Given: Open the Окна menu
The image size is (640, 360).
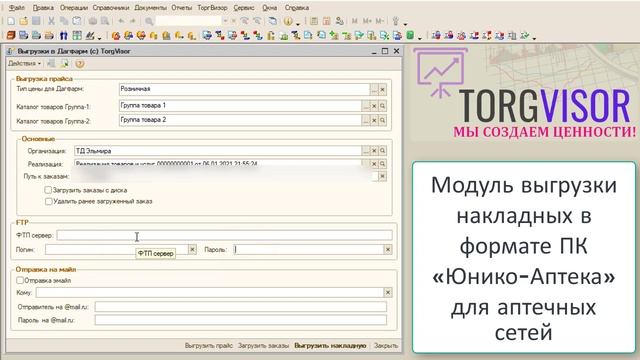Looking at the screenshot, I should tap(269, 8).
